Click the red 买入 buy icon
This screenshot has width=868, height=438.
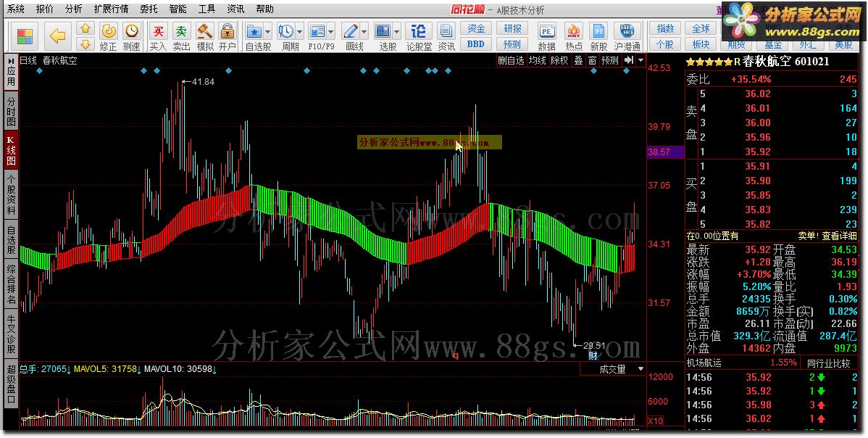click(x=159, y=32)
